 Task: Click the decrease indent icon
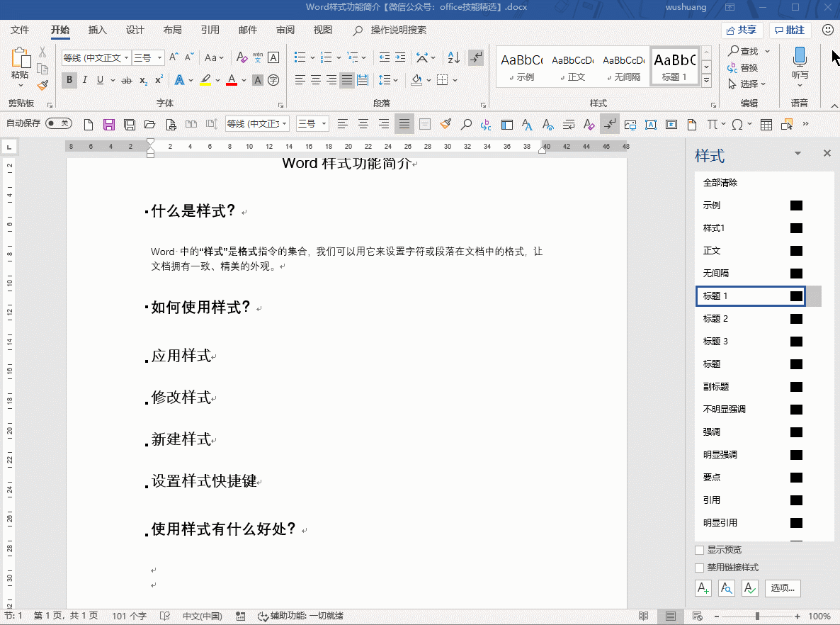point(384,57)
